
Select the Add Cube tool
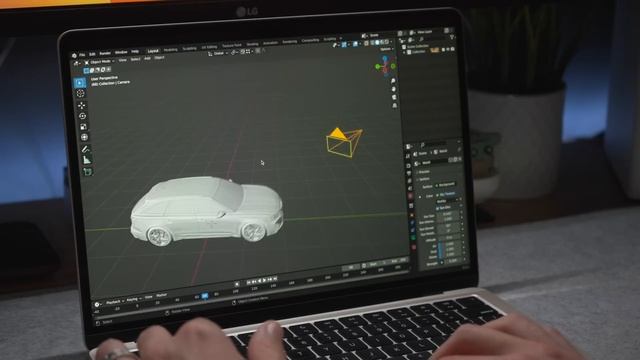click(x=88, y=172)
